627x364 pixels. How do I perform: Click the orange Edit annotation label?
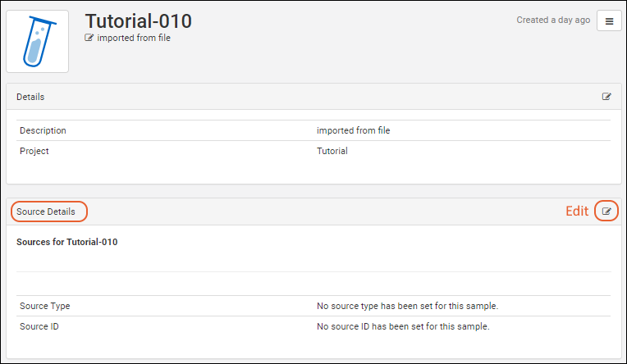pos(577,212)
